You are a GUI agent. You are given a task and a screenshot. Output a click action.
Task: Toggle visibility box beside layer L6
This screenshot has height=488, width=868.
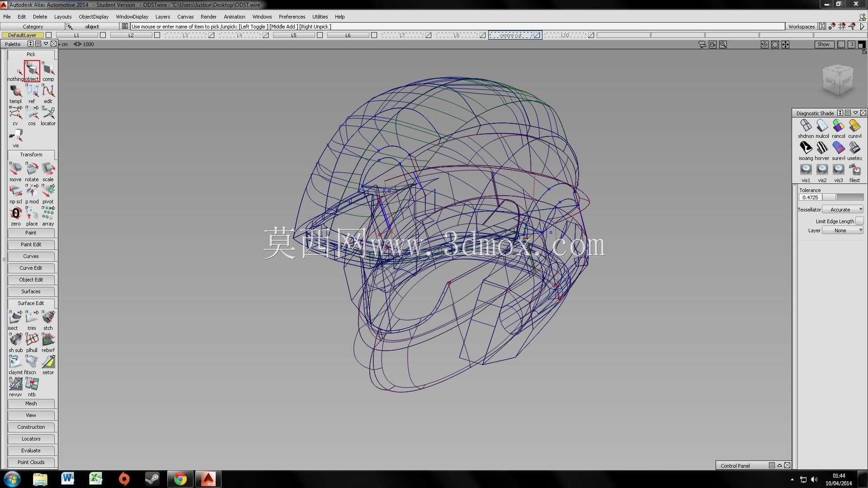point(374,35)
